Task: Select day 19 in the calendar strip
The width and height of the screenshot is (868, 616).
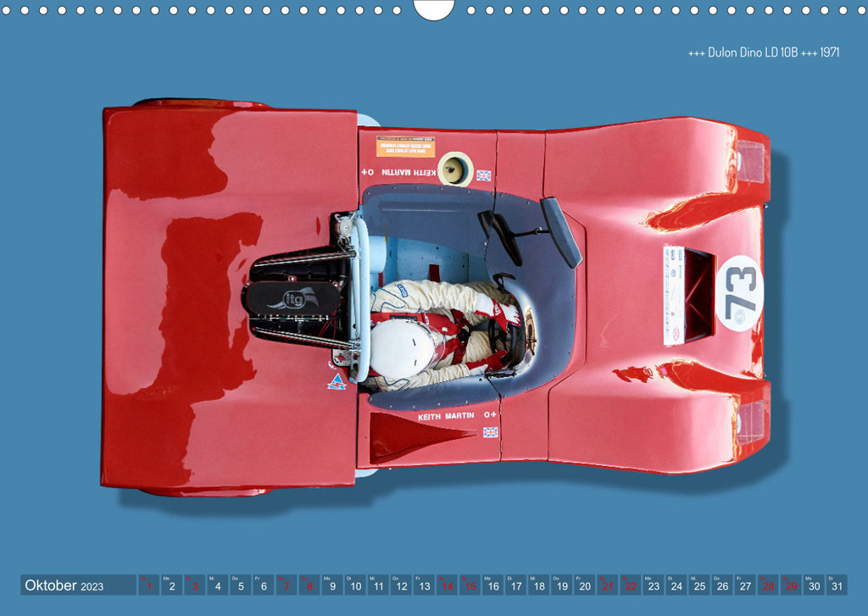Action: coord(561,585)
